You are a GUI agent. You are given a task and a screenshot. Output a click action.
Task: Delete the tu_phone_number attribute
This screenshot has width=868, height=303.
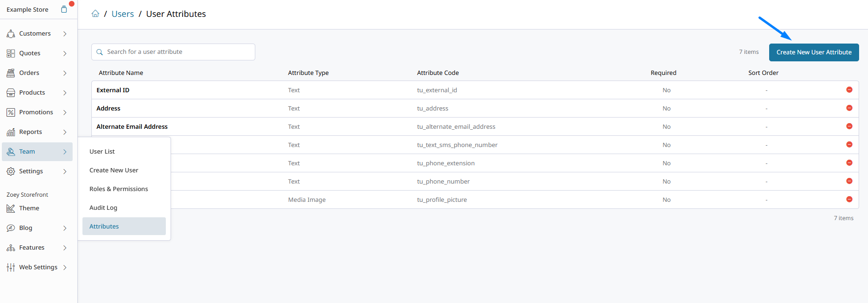point(849,181)
